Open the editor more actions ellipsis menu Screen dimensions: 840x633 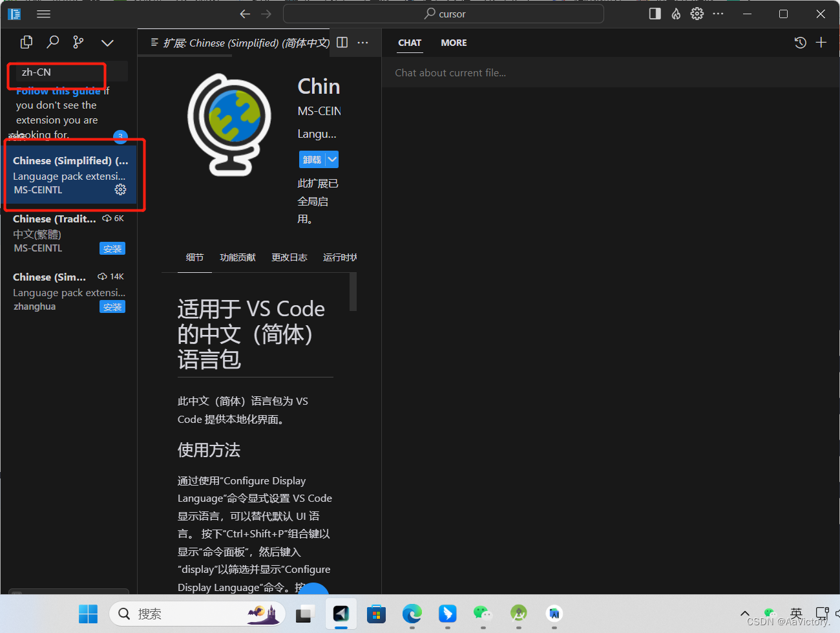362,42
